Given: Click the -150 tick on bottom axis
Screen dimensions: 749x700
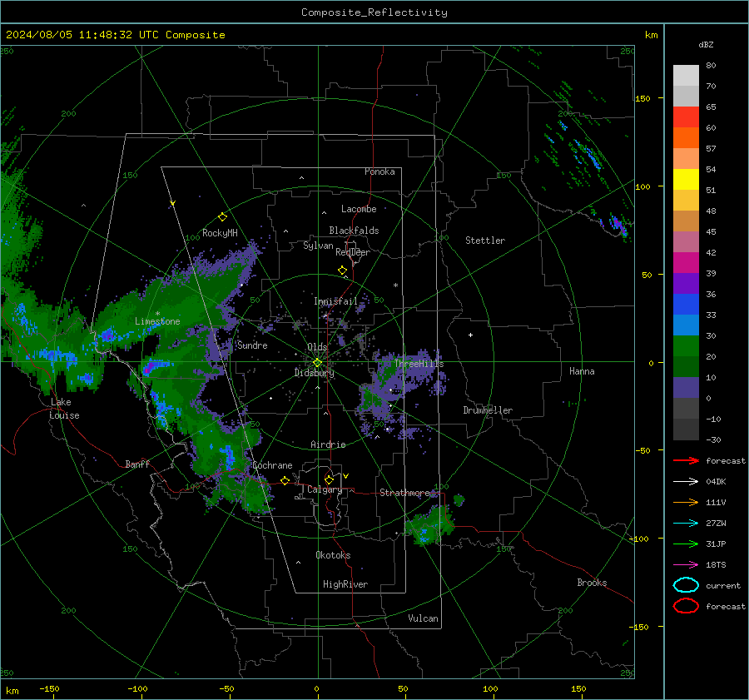Looking at the screenshot, I should tap(49, 688).
